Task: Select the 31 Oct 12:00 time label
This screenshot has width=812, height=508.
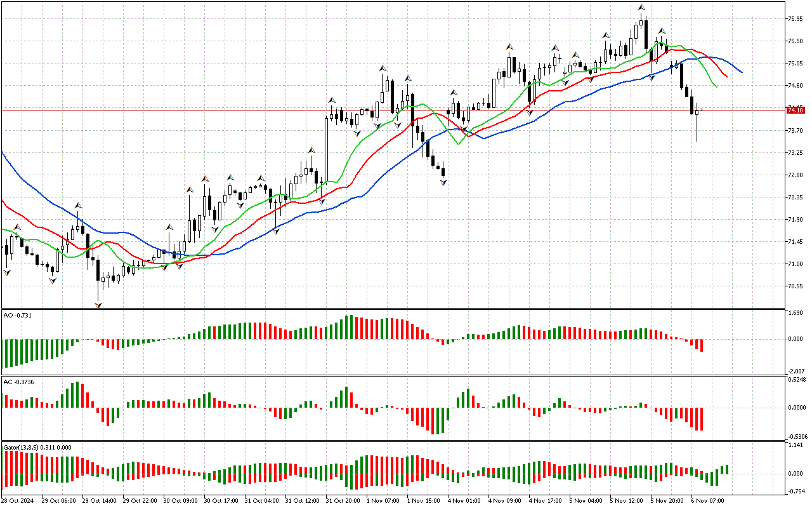Action: 302,500
